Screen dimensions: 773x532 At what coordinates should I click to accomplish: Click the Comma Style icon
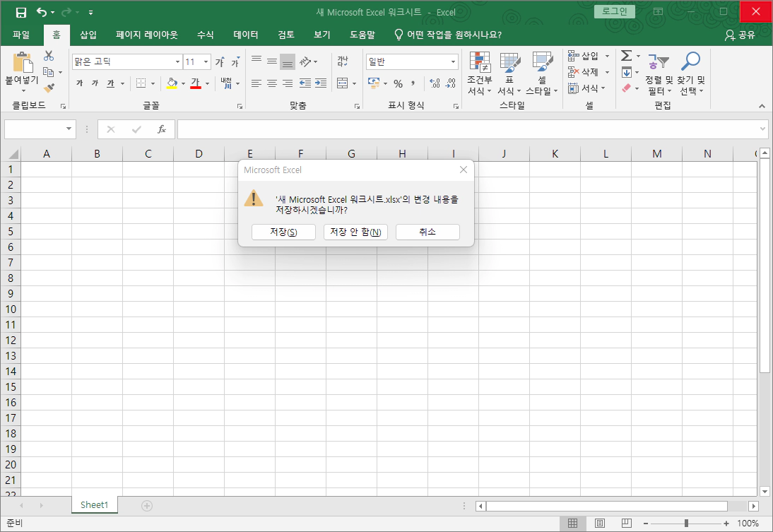pos(413,83)
